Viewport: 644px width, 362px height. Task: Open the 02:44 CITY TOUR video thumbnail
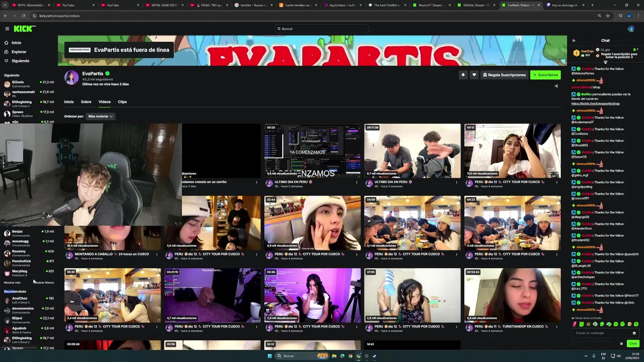tap(312, 223)
